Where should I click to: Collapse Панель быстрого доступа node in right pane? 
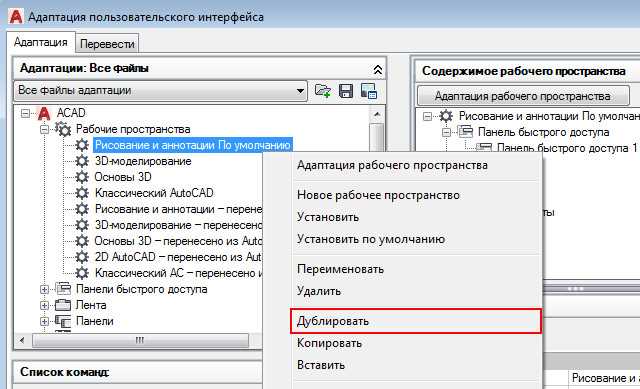coord(447,132)
